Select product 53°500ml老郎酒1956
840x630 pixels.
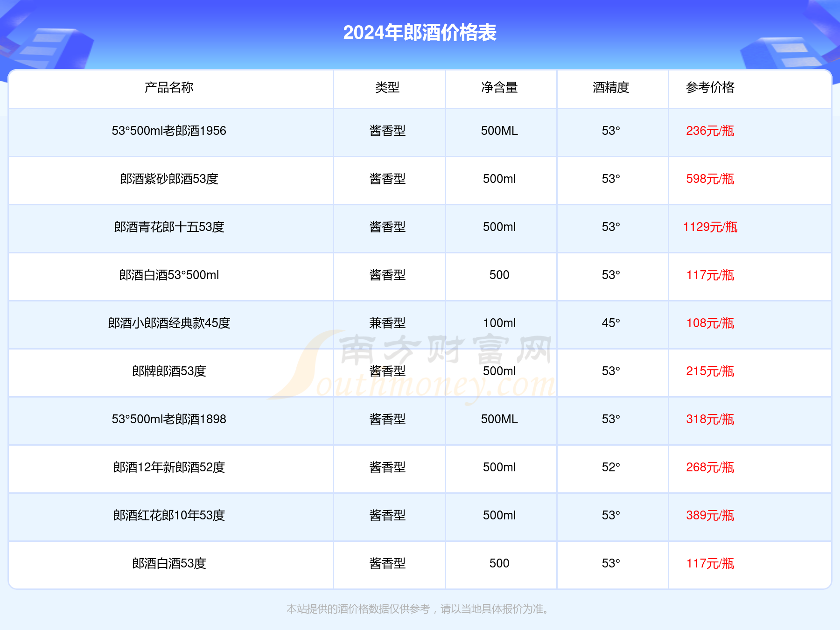click(x=169, y=131)
